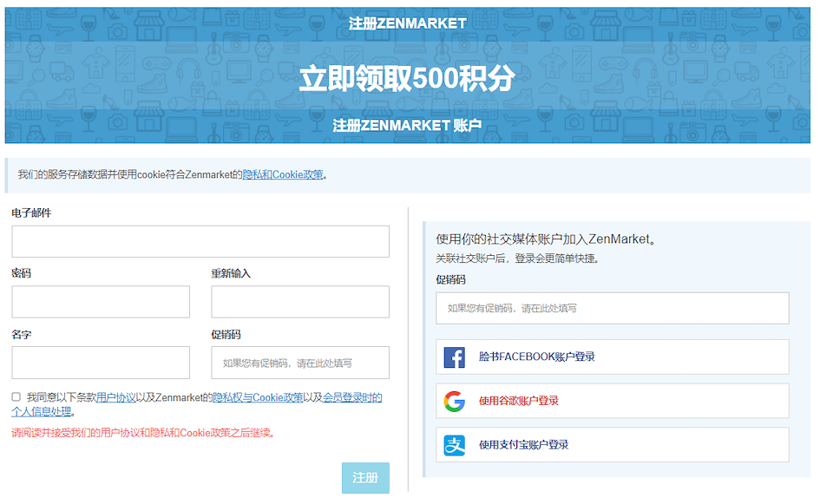The width and height of the screenshot is (820, 504).
Task: Click the Alipay logo icon
Action: pos(455,445)
